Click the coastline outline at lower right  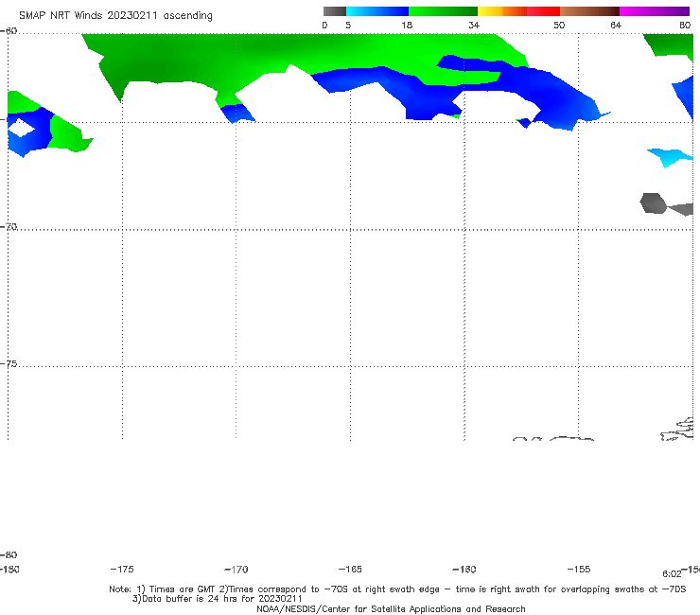click(677, 430)
